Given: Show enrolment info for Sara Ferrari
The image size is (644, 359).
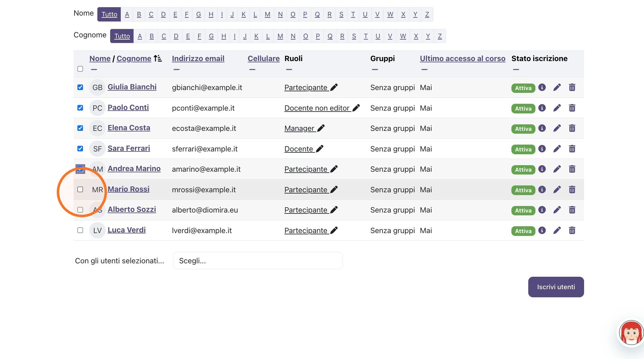Looking at the screenshot, I should (x=542, y=149).
